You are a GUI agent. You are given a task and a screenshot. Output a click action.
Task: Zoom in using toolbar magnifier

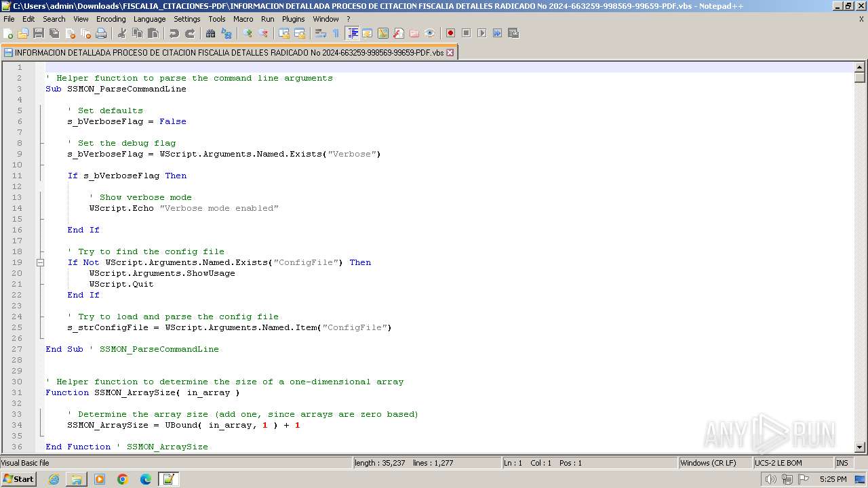(x=248, y=33)
